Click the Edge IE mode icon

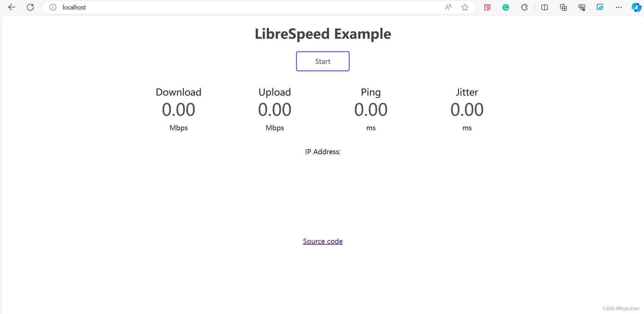click(x=600, y=7)
